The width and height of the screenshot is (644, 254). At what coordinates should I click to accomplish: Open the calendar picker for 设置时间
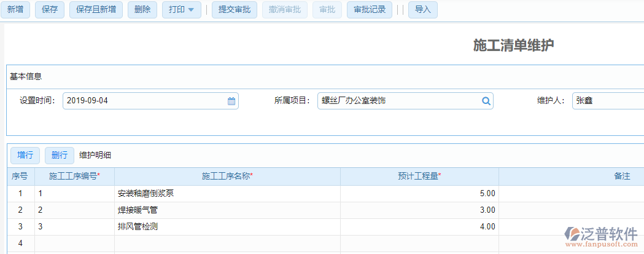click(231, 101)
